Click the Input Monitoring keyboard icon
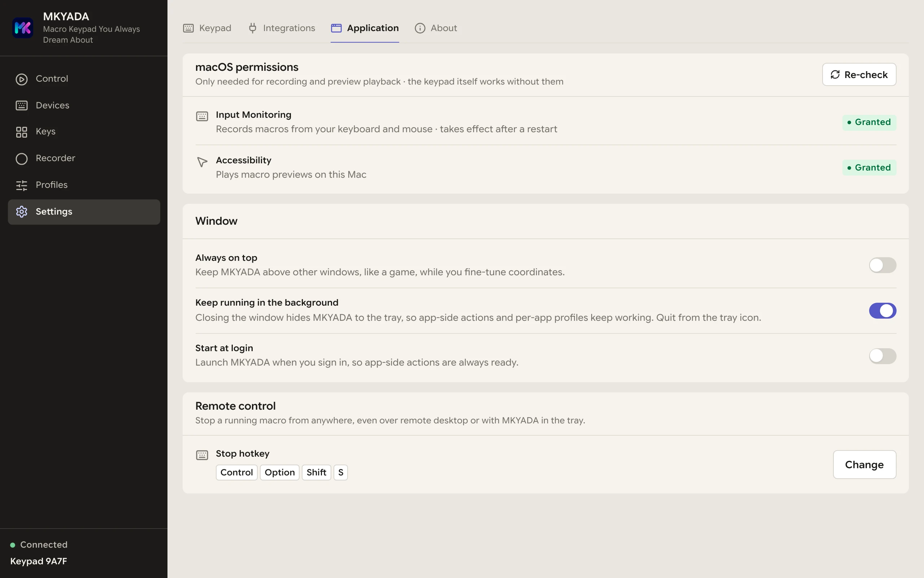The image size is (924, 578). tap(202, 116)
